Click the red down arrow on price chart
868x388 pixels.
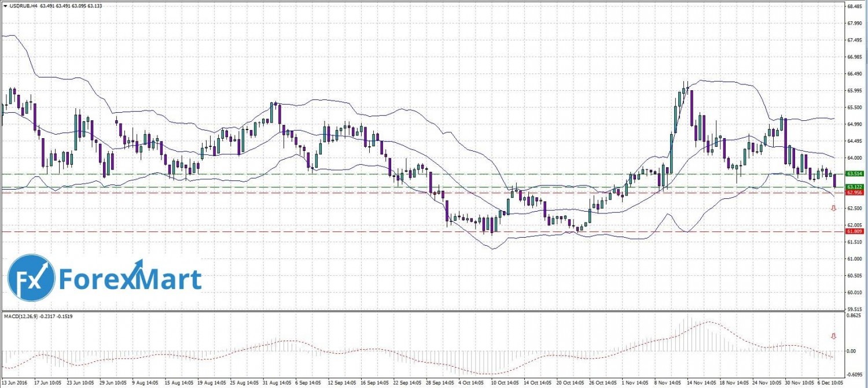833,208
